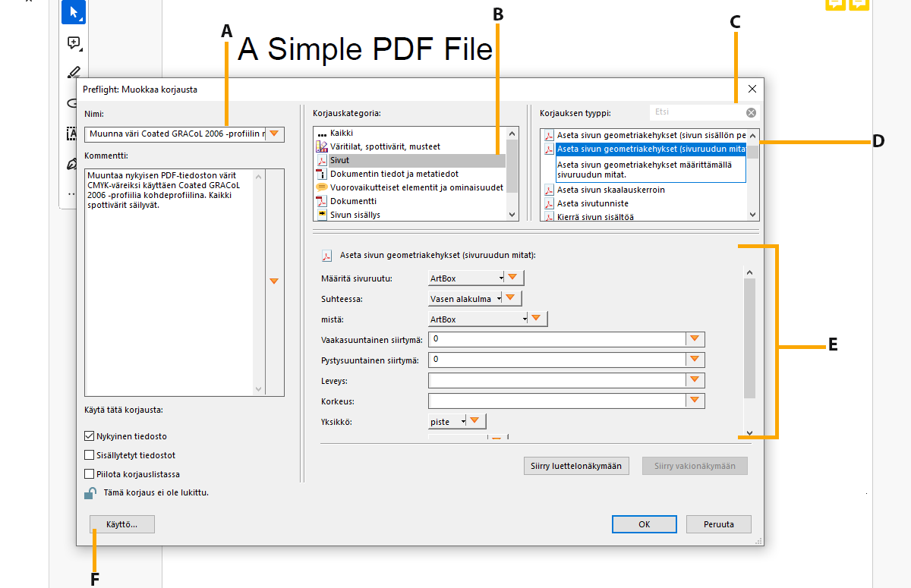Click the Siirry luettelonäkymään button
911x588 pixels.
pyautogui.click(x=576, y=466)
